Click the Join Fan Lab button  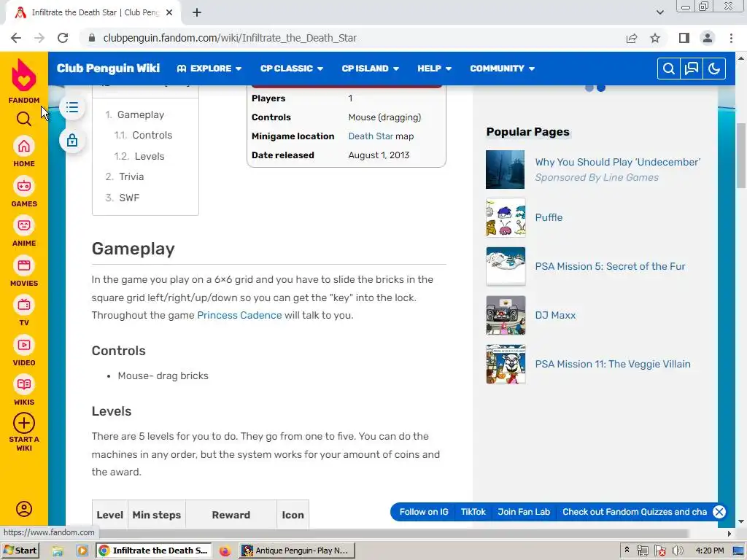[524, 512]
